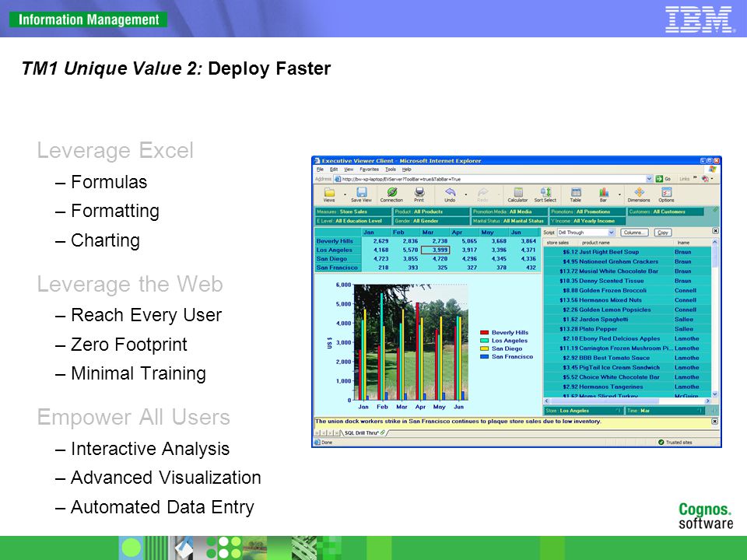The height and width of the screenshot is (560, 747).
Task: Click the Bar chart icon
Action: click(x=604, y=192)
